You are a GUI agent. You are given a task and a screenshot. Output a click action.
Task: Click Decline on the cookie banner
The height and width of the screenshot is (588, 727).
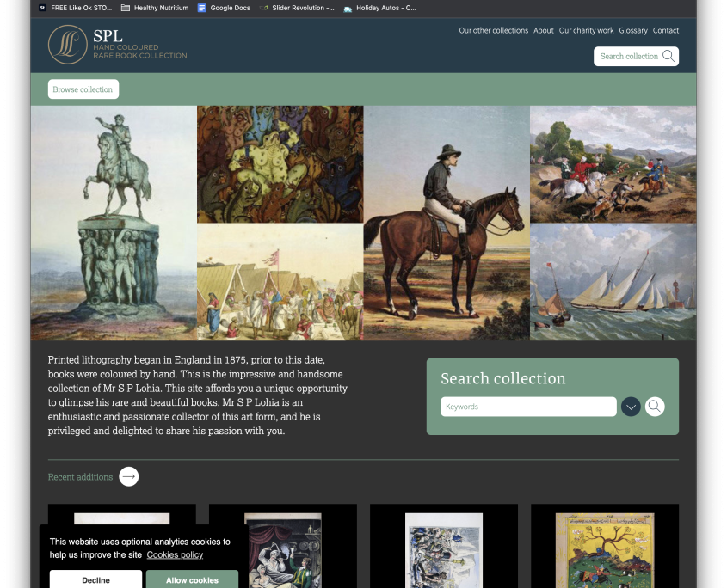pyautogui.click(x=95, y=579)
